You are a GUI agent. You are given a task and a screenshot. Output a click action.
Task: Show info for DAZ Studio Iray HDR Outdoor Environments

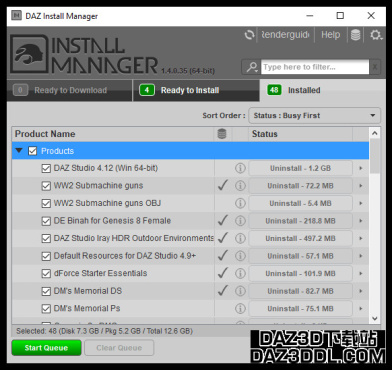tap(240, 238)
